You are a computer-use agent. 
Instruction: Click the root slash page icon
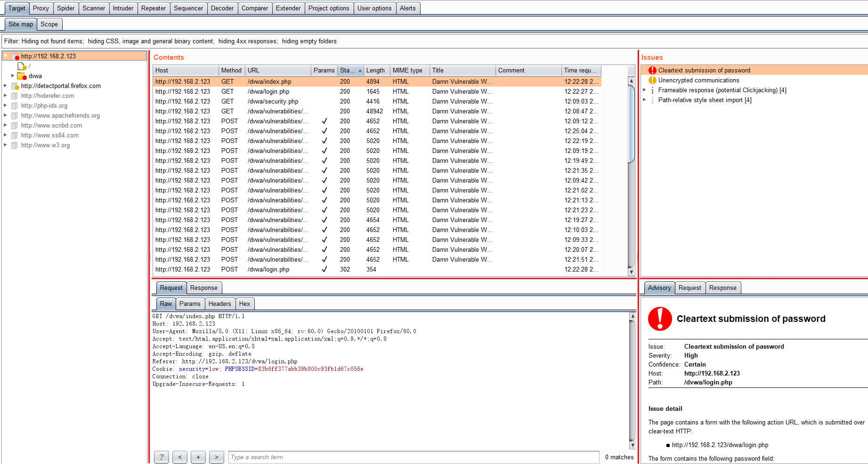(22, 66)
